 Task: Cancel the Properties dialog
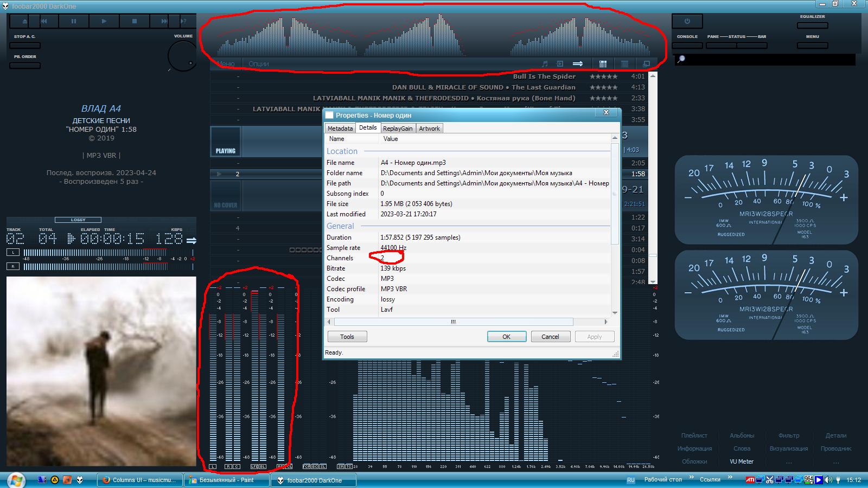click(550, 337)
